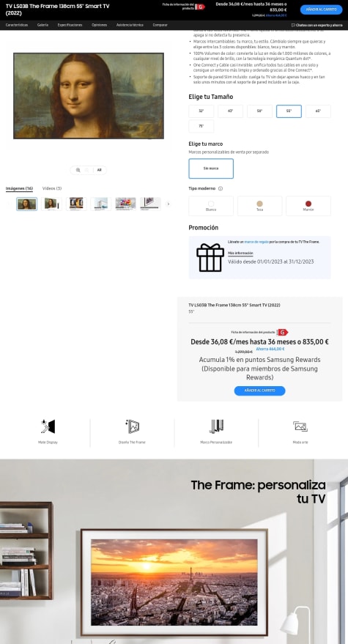The image size is (348, 644).
Task: Open the Matte Display feature icon
Action: pyautogui.click(x=48, y=426)
